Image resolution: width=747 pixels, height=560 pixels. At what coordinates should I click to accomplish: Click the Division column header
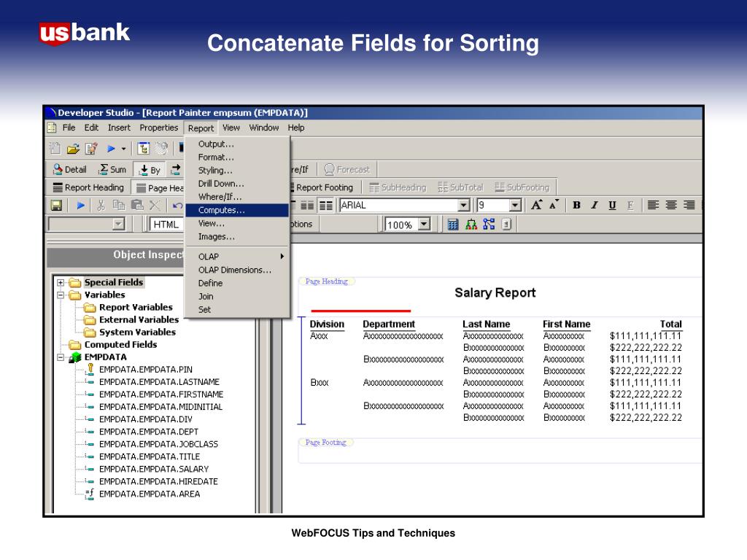327,324
